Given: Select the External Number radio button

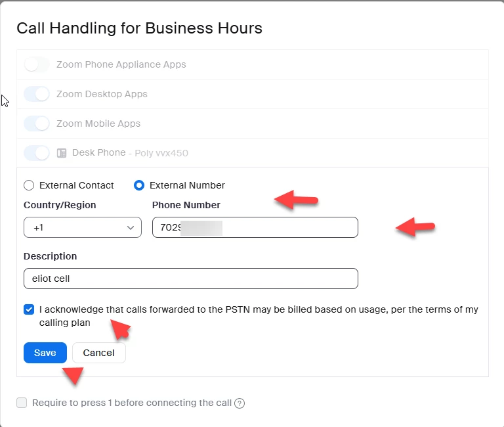Looking at the screenshot, I should coord(139,185).
